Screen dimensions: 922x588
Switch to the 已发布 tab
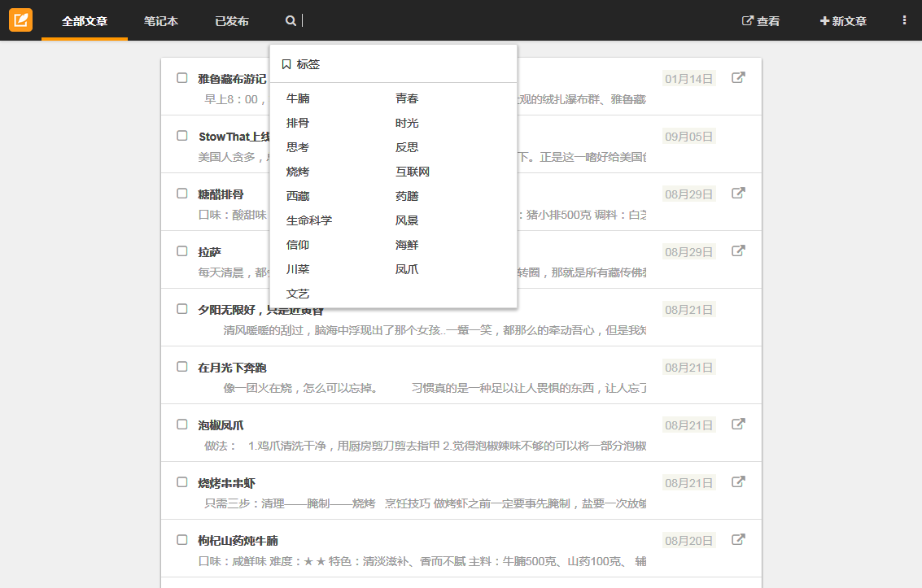[232, 21]
